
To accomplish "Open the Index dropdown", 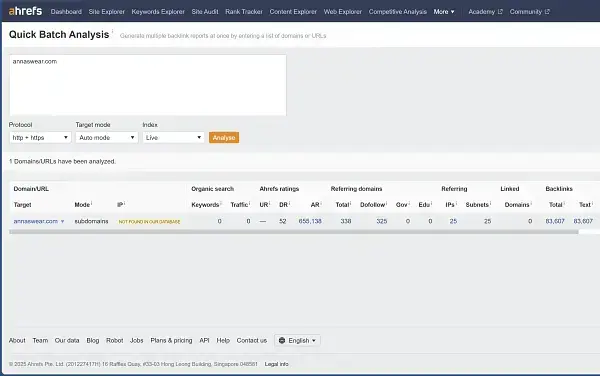I will tap(173, 137).
